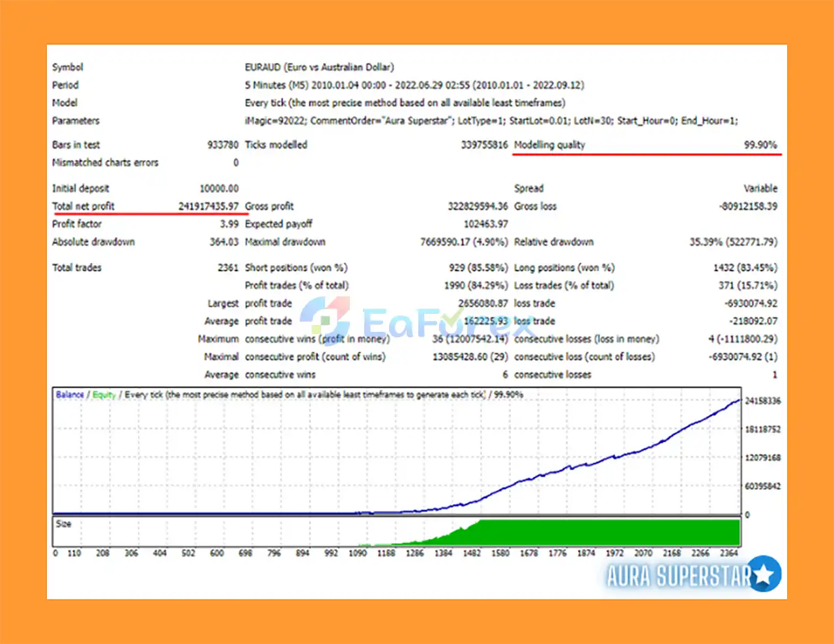This screenshot has width=834, height=644.
Task: Click the Gross loss amount value
Action: (x=748, y=206)
